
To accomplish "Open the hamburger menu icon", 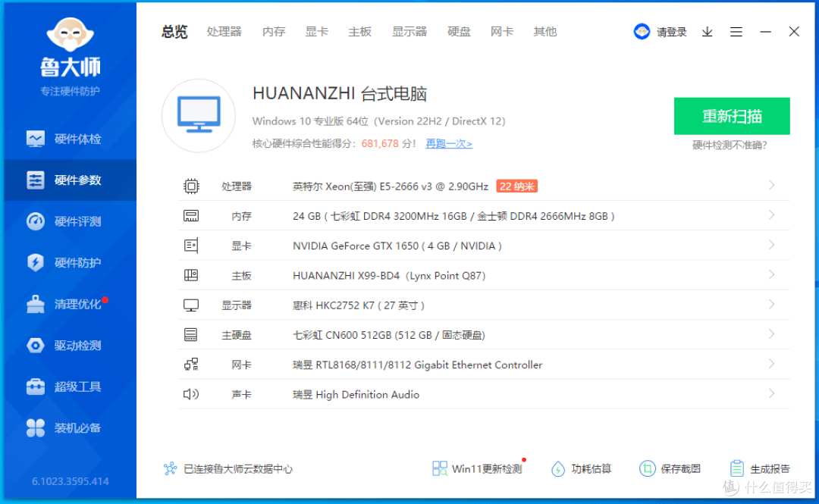I will pos(736,32).
